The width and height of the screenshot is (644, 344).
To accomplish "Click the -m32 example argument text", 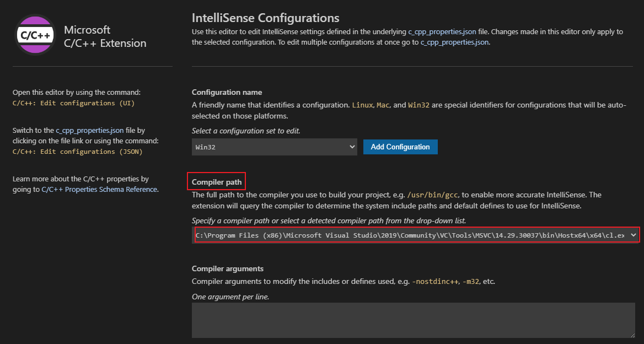I will [471, 282].
